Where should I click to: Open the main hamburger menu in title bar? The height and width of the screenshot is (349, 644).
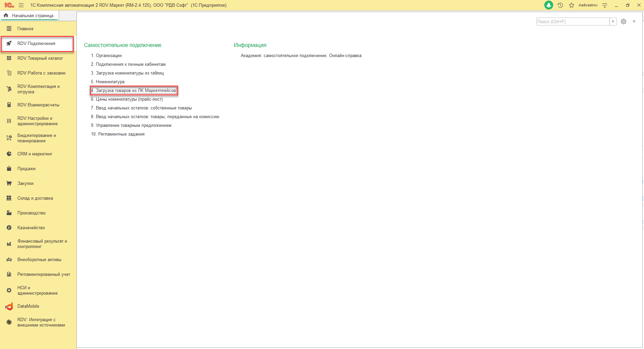pyautogui.click(x=21, y=5)
